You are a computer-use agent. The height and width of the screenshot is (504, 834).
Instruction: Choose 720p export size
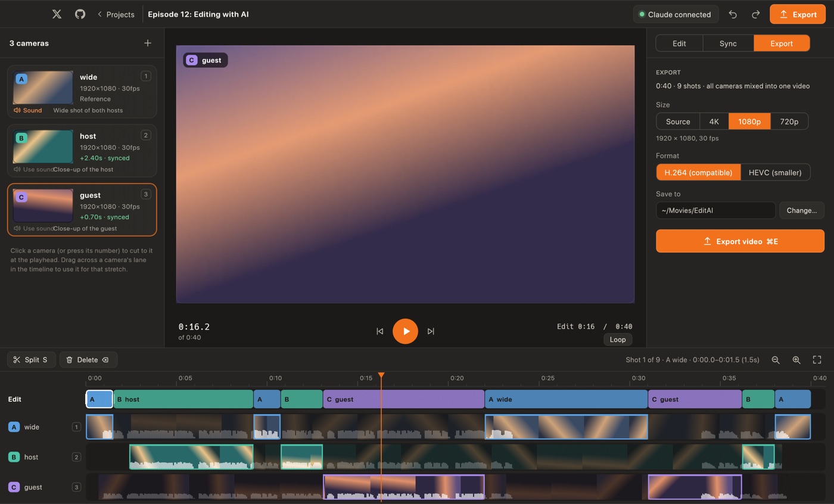(789, 122)
